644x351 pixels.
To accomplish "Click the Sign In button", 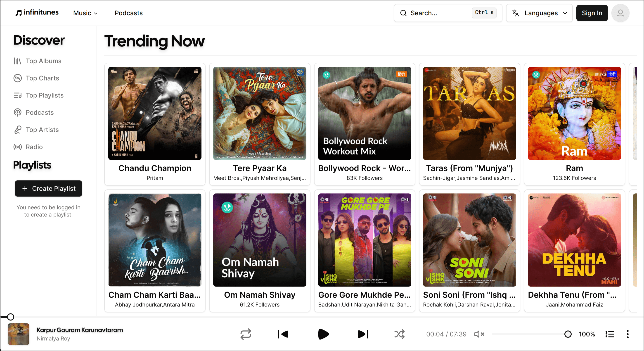I will click(x=592, y=13).
